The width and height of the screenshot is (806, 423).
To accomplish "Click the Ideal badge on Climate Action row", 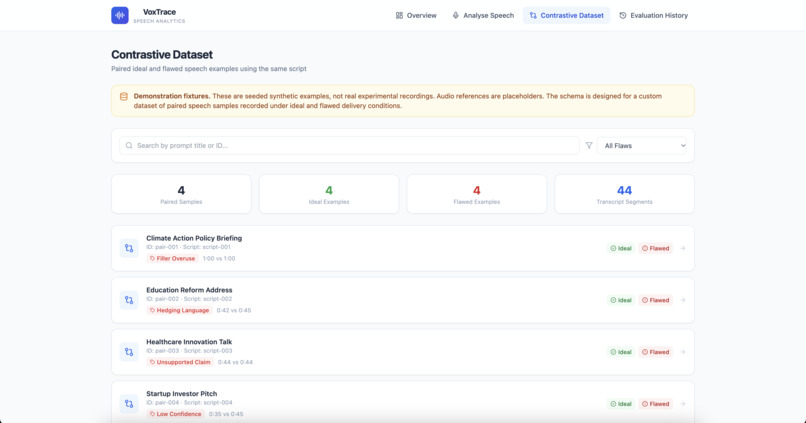I will (x=621, y=248).
